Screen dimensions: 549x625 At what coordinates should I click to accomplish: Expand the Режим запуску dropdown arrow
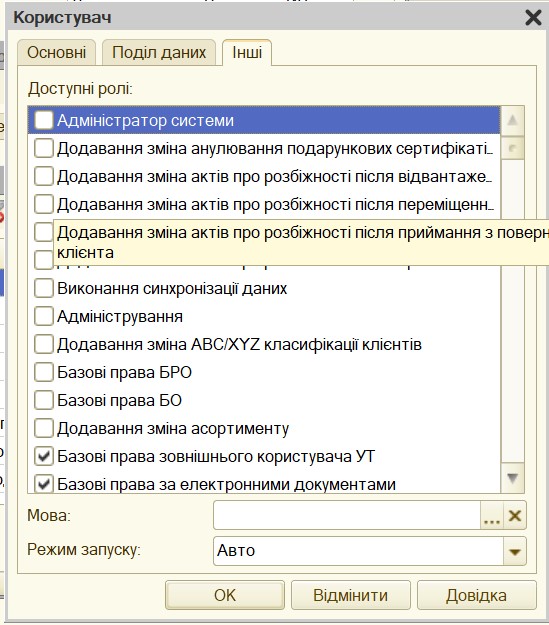click(x=515, y=551)
